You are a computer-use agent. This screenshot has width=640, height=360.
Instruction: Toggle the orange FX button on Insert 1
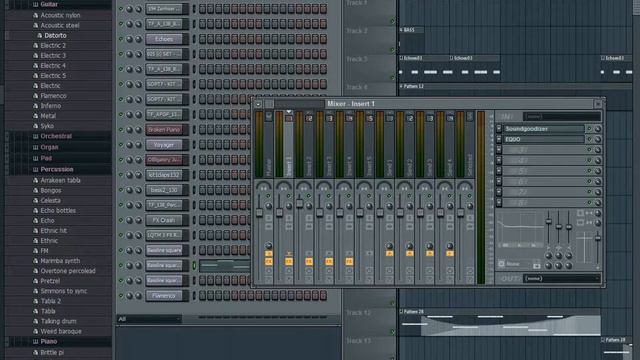point(289,262)
